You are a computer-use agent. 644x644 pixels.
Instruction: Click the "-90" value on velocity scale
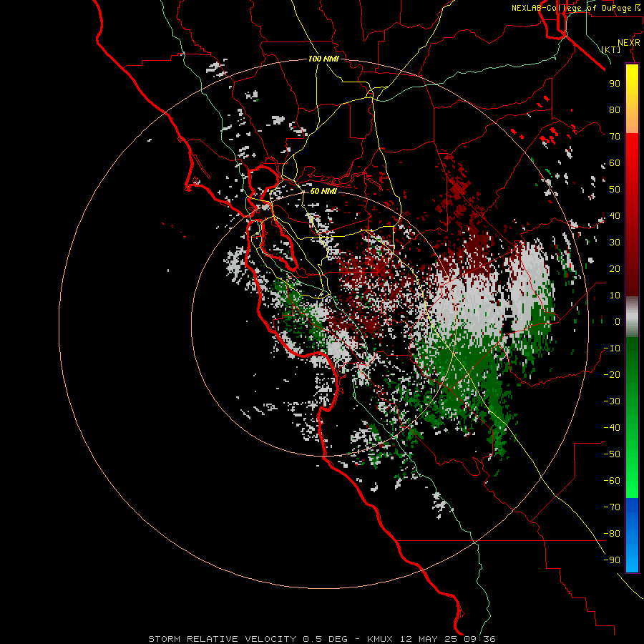612,560
